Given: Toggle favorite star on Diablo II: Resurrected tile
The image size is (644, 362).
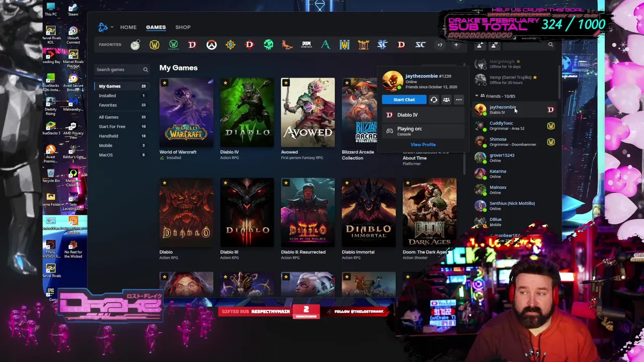Looking at the screenshot, I should click(286, 183).
